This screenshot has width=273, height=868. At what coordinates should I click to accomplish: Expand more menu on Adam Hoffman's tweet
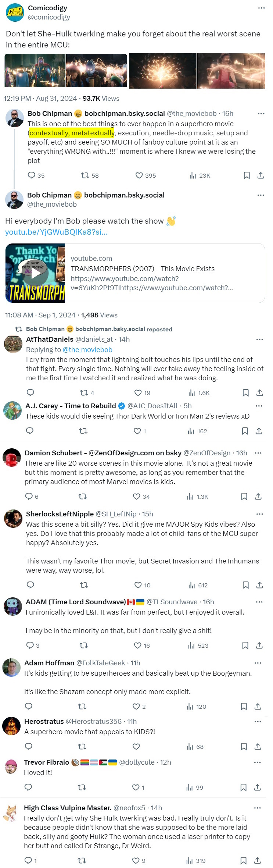pyautogui.click(x=258, y=663)
